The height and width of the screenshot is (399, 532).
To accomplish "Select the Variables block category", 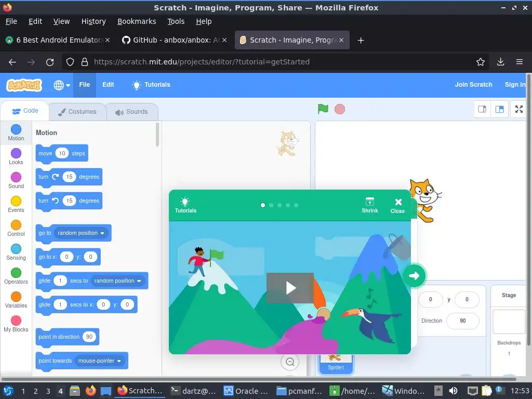I will click(16, 300).
